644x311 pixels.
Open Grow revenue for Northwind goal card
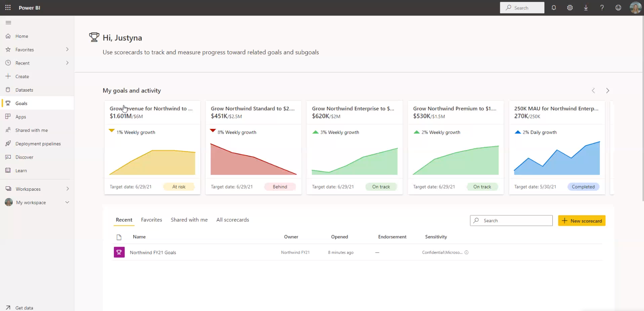(x=152, y=147)
